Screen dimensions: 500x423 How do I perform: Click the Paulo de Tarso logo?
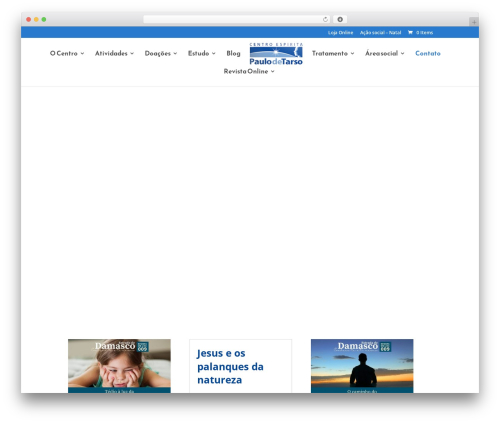pyautogui.click(x=276, y=54)
